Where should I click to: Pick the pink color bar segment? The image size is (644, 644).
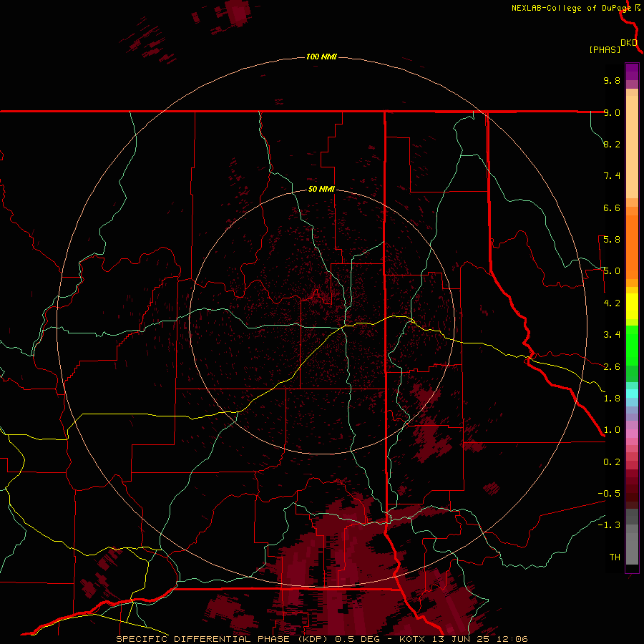point(632,434)
